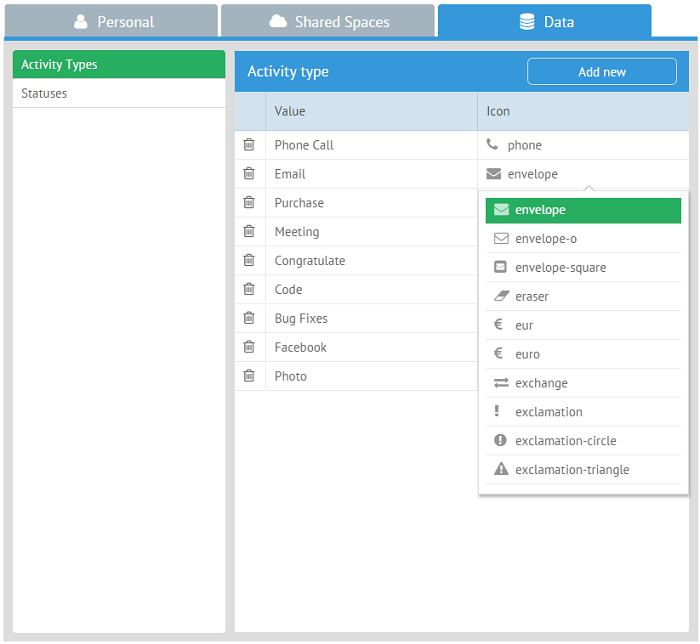Click trash icon beside Email row

(249, 174)
